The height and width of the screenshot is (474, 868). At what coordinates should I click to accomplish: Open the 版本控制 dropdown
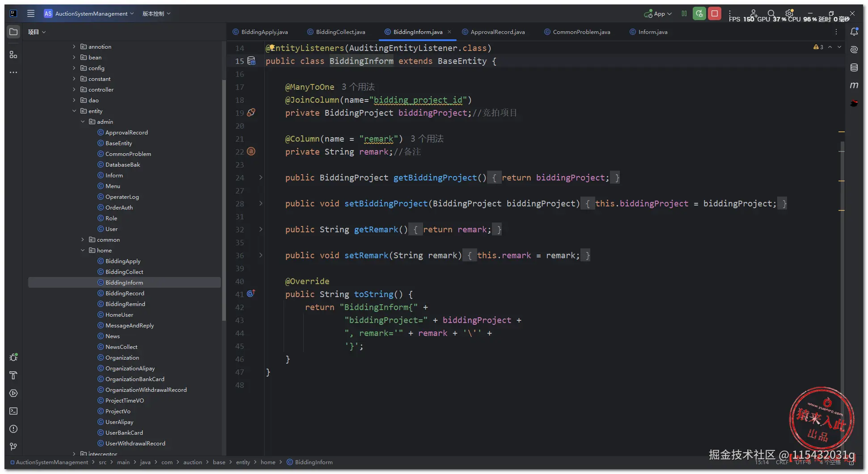point(157,13)
